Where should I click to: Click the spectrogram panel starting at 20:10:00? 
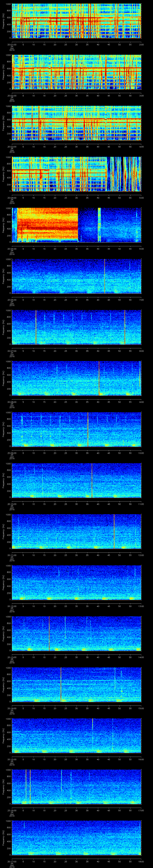click(77, 481)
